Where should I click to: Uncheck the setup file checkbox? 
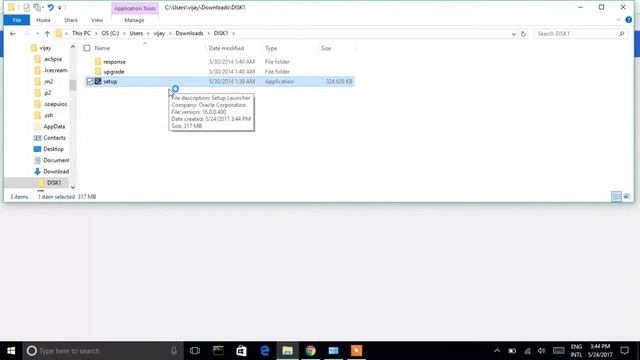(x=90, y=82)
